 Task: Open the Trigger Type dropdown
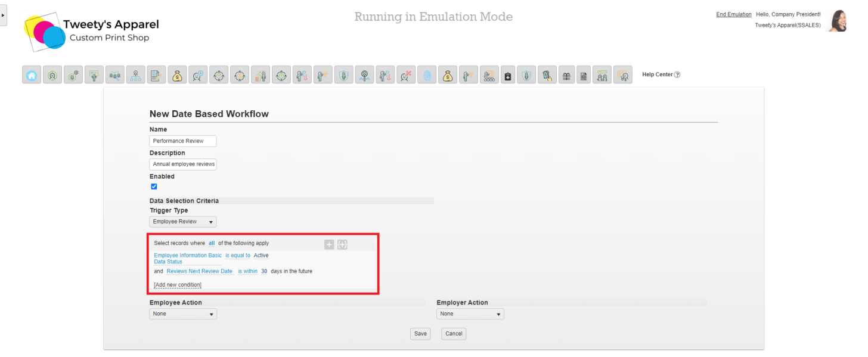point(183,222)
